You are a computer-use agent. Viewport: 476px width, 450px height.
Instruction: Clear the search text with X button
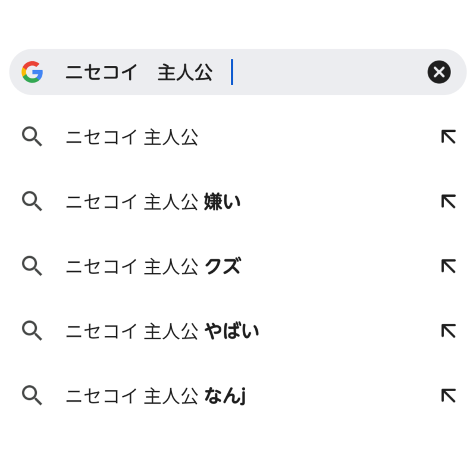439,73
